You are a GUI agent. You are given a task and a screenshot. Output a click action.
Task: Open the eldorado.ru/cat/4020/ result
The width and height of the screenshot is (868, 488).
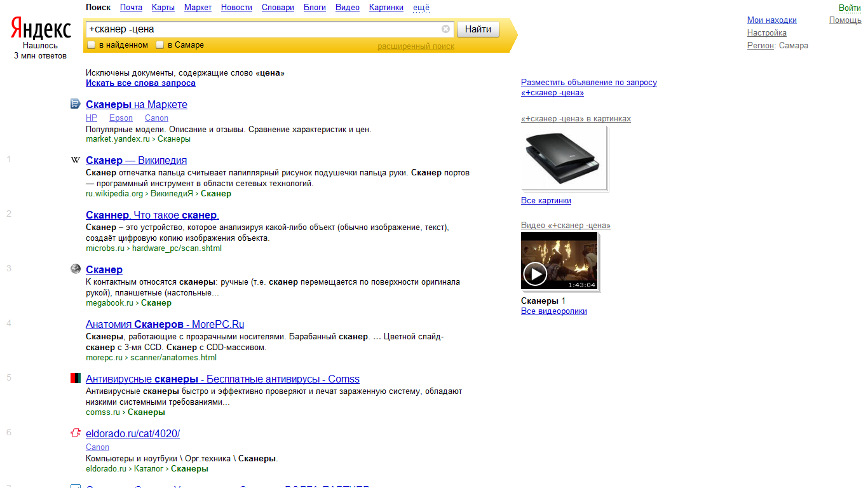point(133,434)
